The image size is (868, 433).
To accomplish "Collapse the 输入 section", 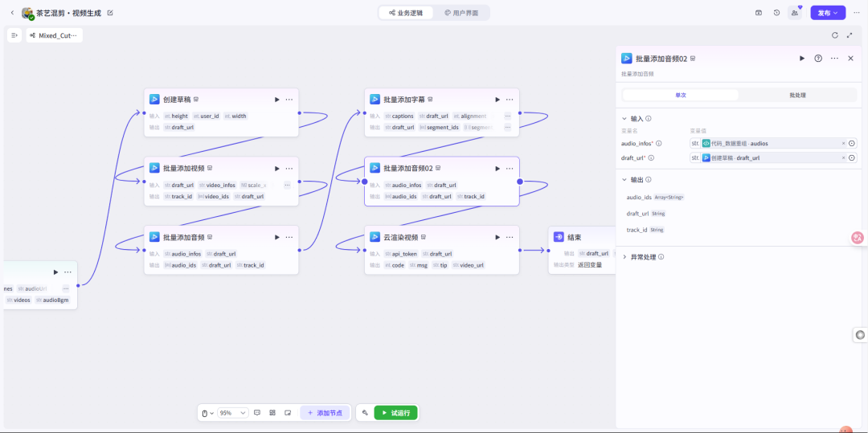I will pyautogui.click(x=624, y=118).
